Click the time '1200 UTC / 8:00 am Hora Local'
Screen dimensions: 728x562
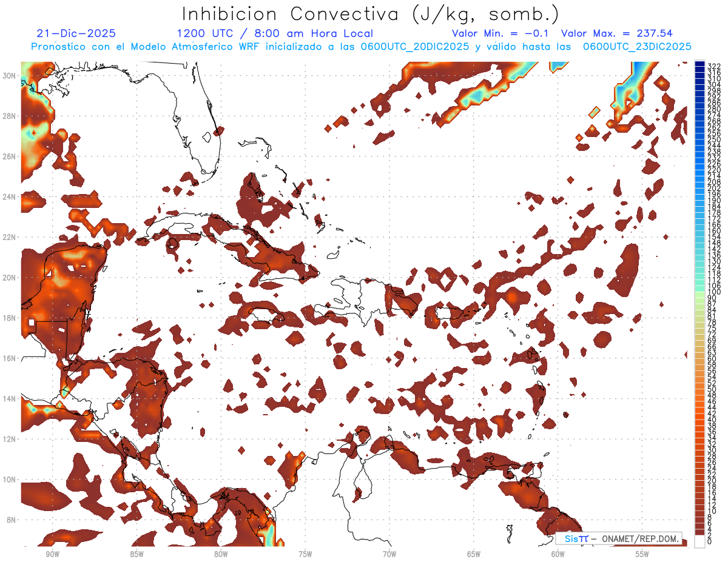274,33
